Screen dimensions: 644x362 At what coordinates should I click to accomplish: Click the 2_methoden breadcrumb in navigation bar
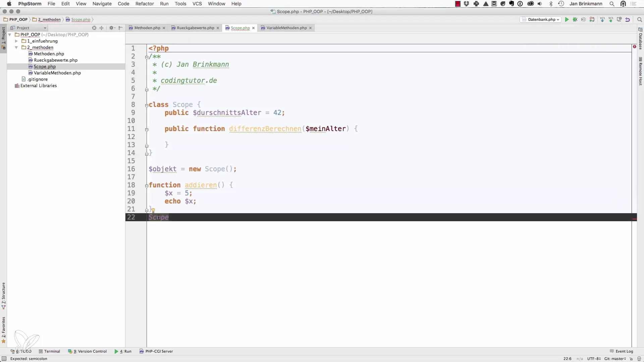tap(47, 19)
